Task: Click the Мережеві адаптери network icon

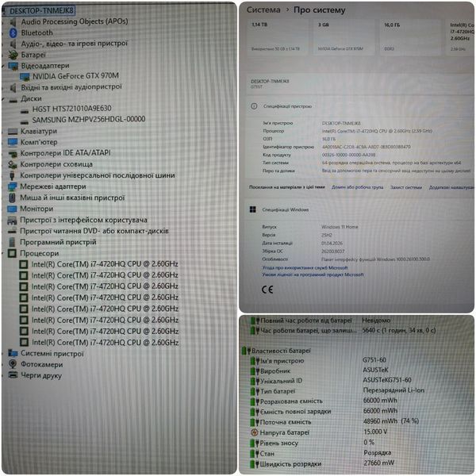Action: click(13, 186)
